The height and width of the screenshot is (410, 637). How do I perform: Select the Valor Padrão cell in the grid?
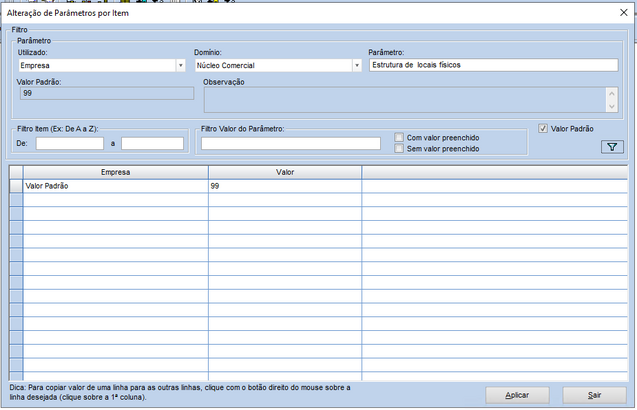[x=115, y=186]
